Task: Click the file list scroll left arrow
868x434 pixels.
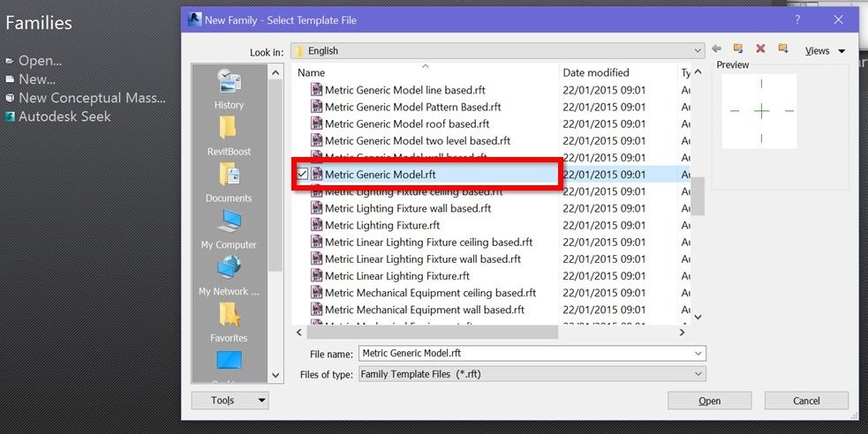Action: tap(299, 333)
